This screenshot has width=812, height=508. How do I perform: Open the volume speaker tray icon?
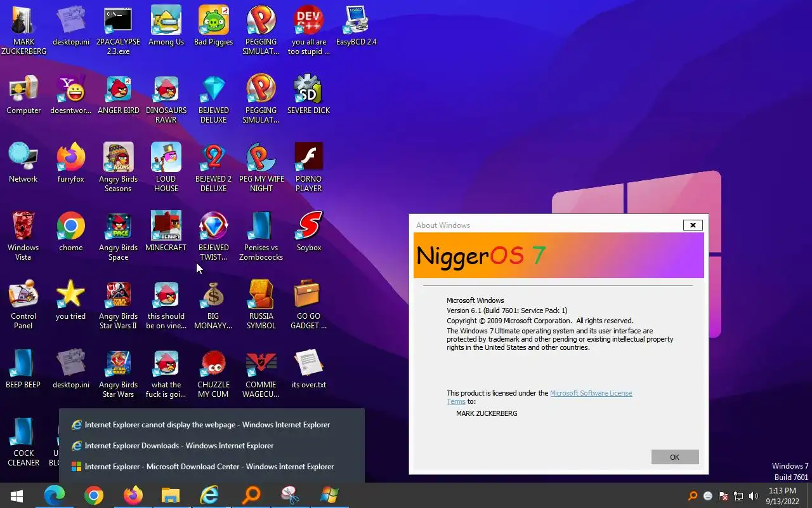[x=754, y=496]
